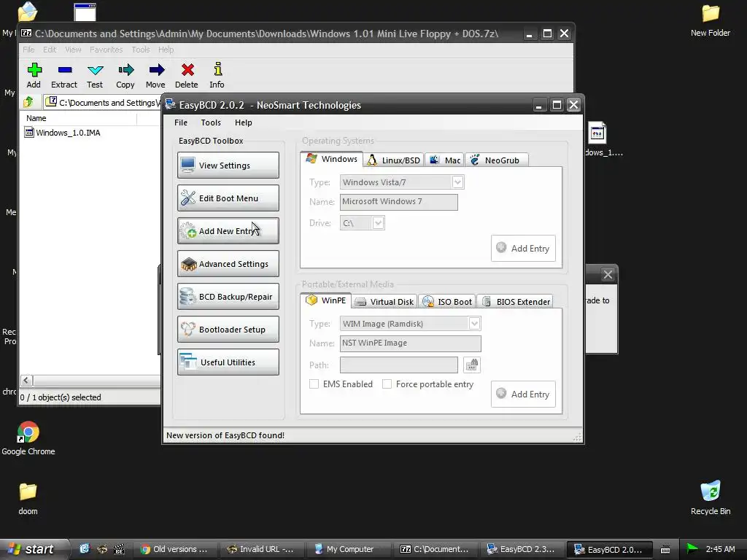Click the WinPE Path input field

(x=399, y=365)
